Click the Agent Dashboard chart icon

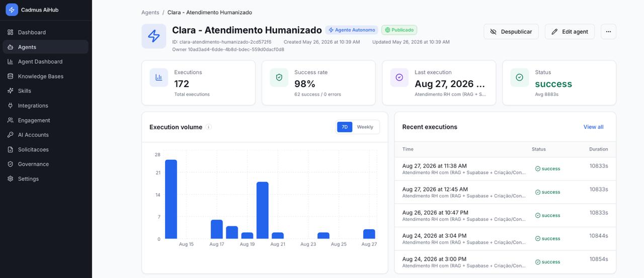click(x=10, y=61)
